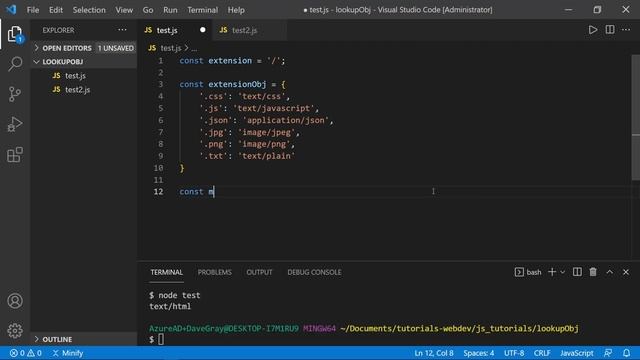This screenshot has height=360, width=640.
Task: Open Run and Debug view
Action: pyautogui.click(x=15, y=124)
